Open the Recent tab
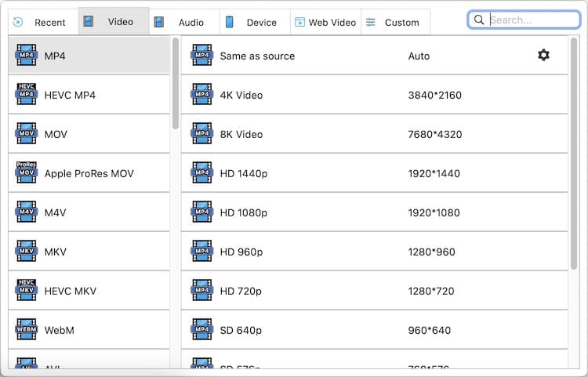This screenshot has width=588, height=377. click(43, 22)
